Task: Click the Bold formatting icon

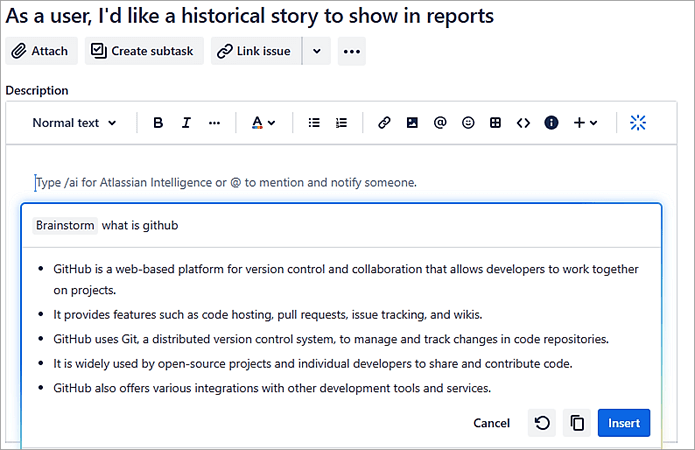Action: coord(158,123)
